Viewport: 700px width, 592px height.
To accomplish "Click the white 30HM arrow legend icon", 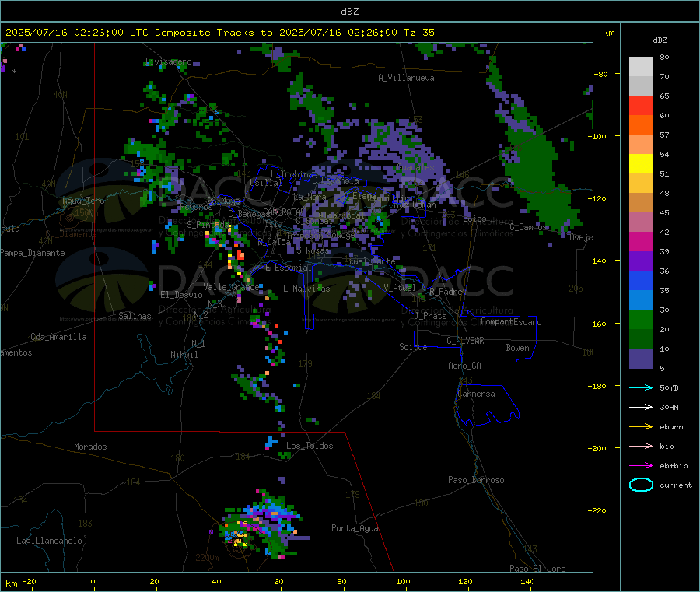I will click(641, 407).
